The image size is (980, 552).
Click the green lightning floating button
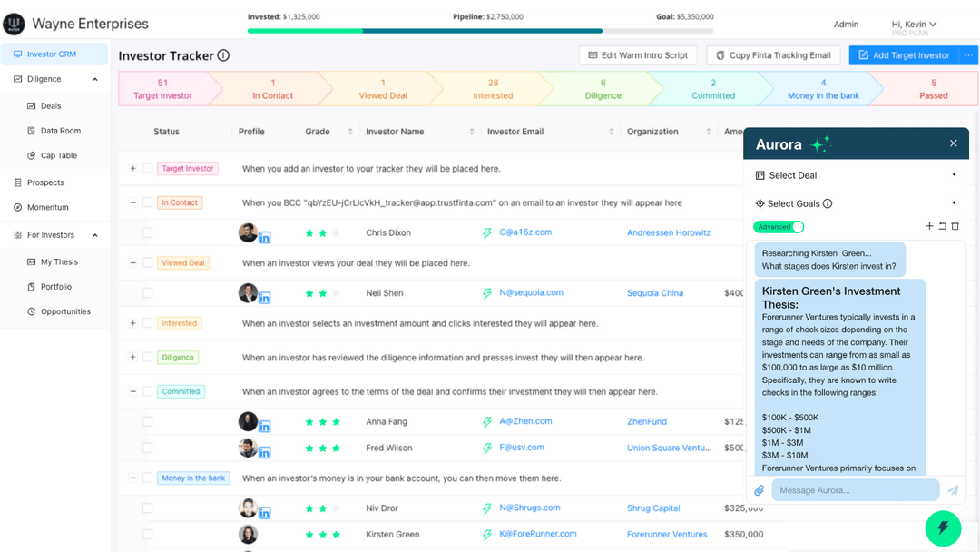tap(943, 528)
